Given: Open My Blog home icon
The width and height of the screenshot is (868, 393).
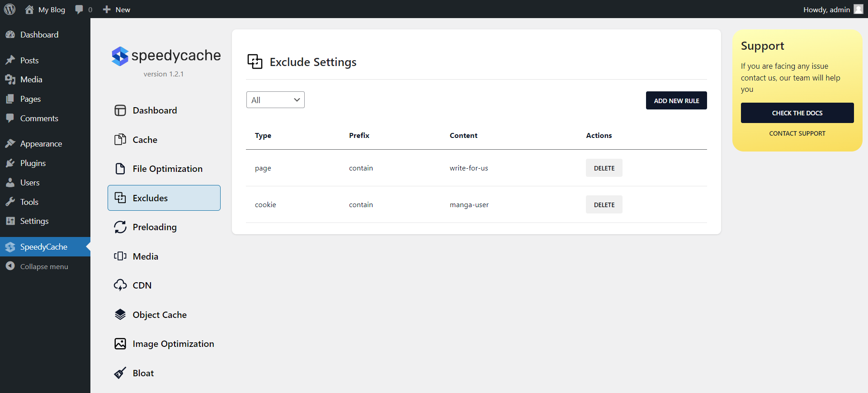Looking at the screenshot, I should click(29, 9).
